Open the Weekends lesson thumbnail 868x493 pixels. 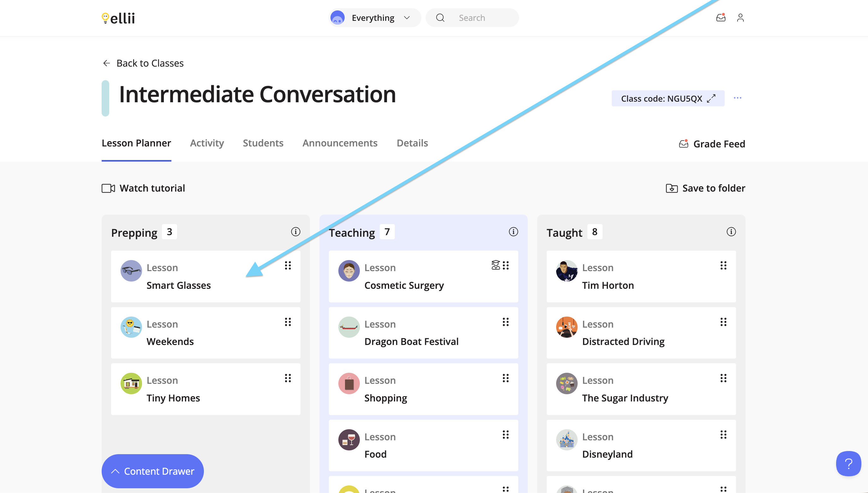tap(131, 327)
